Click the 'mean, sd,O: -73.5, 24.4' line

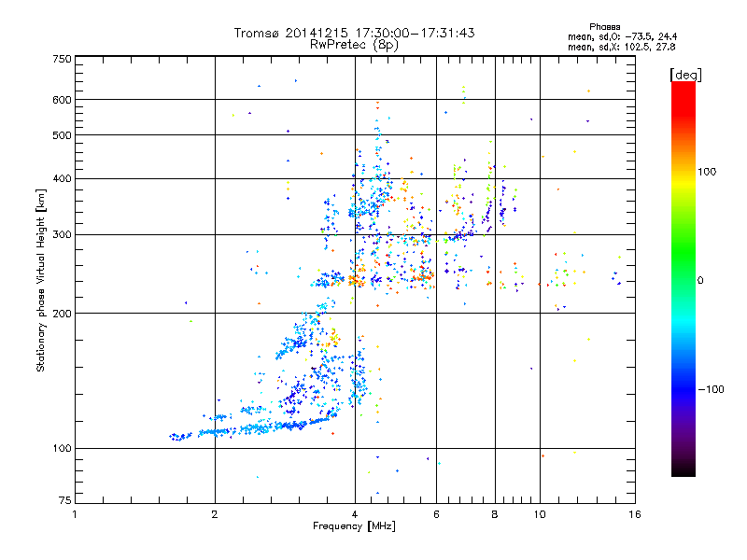622,36
